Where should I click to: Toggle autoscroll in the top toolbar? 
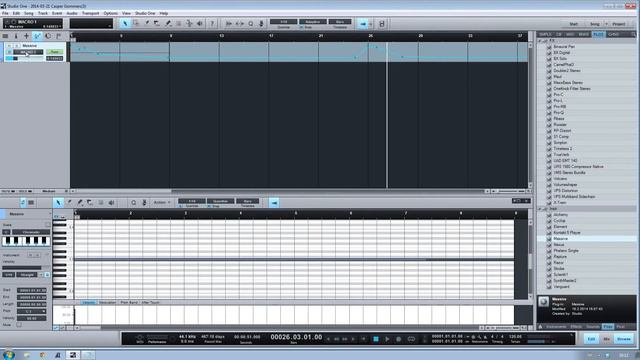click(x=363, y=24)
